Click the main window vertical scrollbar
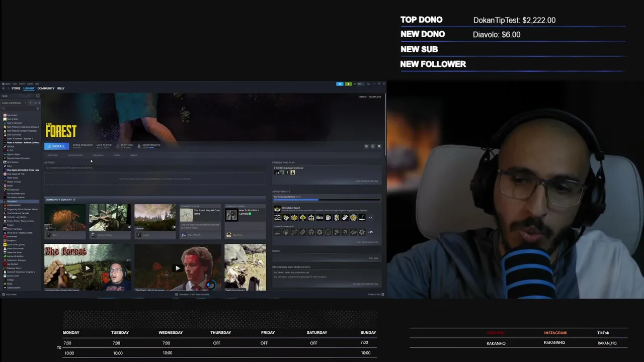644x362 pixels. [385, 126]
